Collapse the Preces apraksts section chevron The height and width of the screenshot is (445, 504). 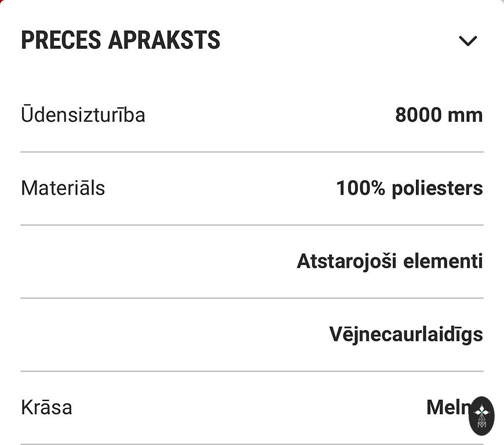coord(468,41)
